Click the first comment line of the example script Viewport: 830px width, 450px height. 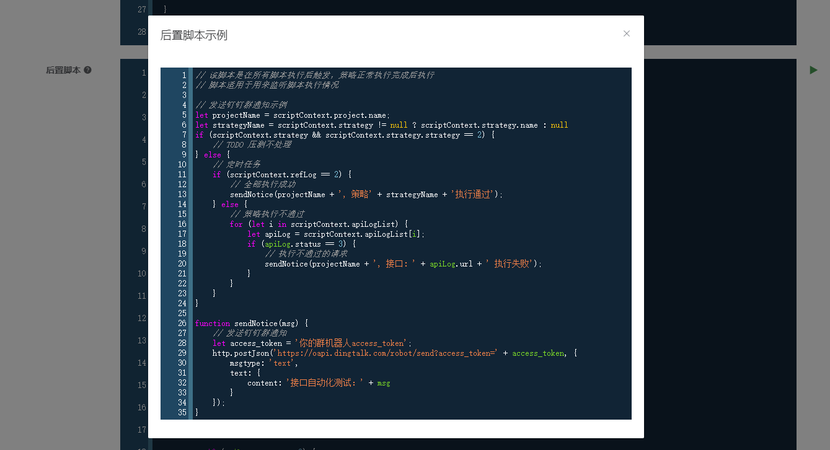pos(314,75)
